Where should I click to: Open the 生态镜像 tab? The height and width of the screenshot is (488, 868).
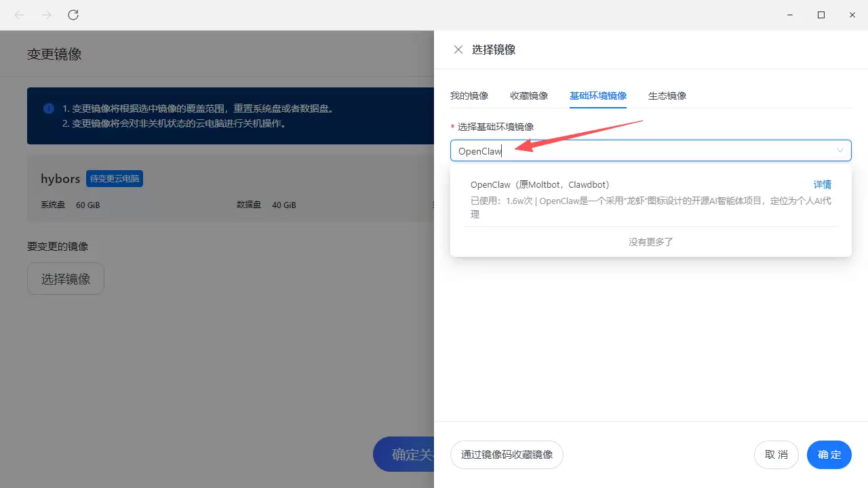(667, 96)
